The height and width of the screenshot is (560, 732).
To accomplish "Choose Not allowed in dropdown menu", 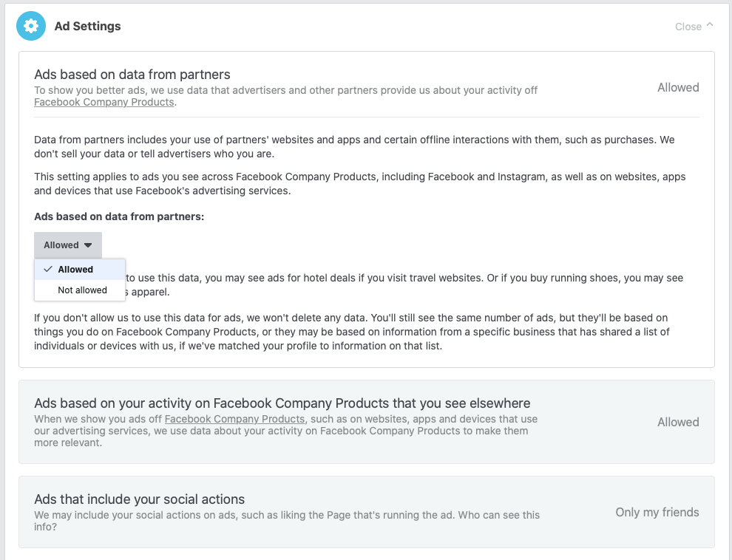I will [x=80, y=290].
